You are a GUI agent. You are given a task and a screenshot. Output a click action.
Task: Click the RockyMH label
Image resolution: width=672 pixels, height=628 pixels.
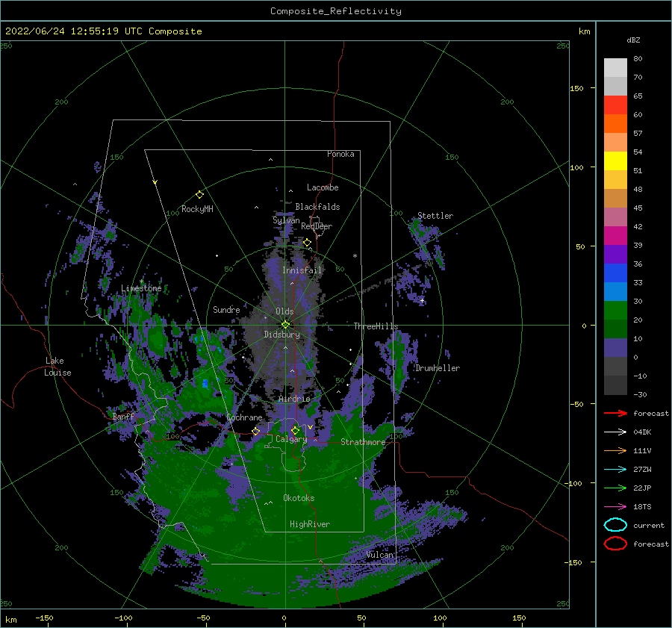(197, 209)
